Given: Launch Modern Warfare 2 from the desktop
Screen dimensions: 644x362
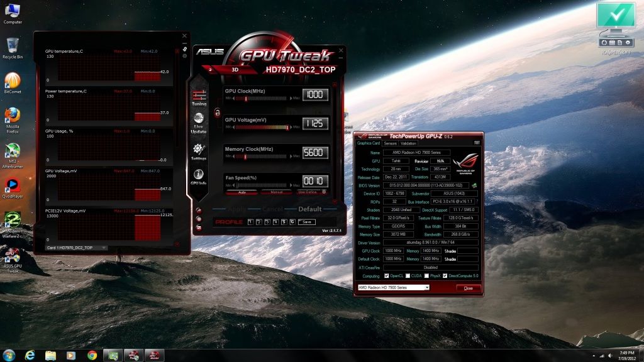Looking at the screenshot, I should 13,225.
